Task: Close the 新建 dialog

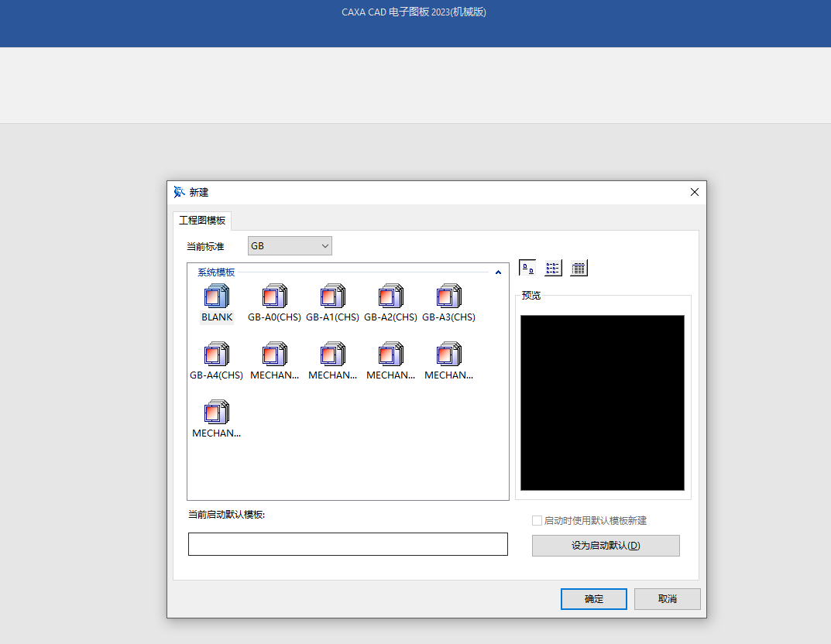Action: point(694,192)
